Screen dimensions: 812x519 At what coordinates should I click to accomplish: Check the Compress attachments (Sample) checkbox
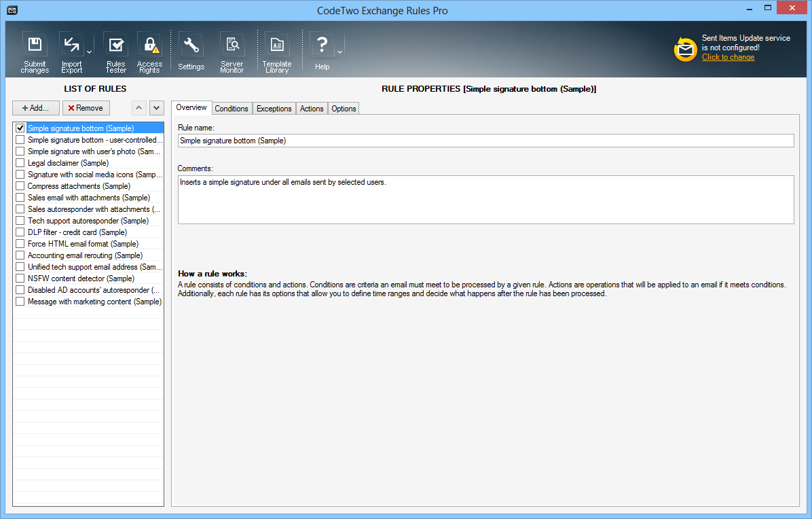click(x=20, y=186)
